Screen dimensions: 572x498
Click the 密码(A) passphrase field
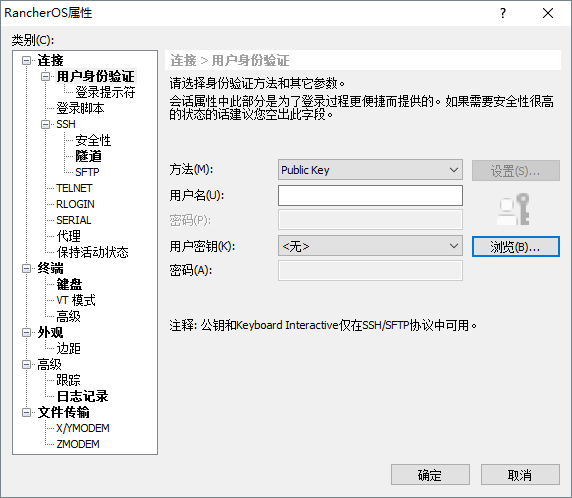click(370, 270)
